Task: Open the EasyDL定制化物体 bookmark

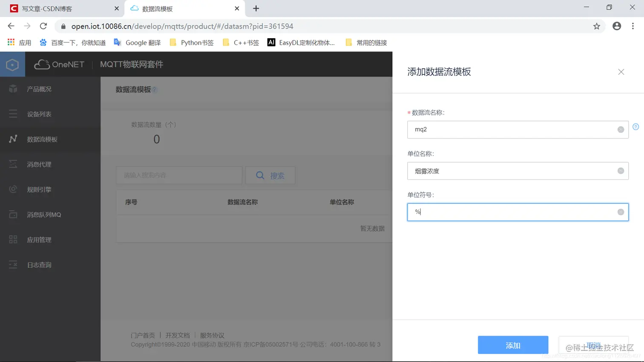Action: [301, 43]
